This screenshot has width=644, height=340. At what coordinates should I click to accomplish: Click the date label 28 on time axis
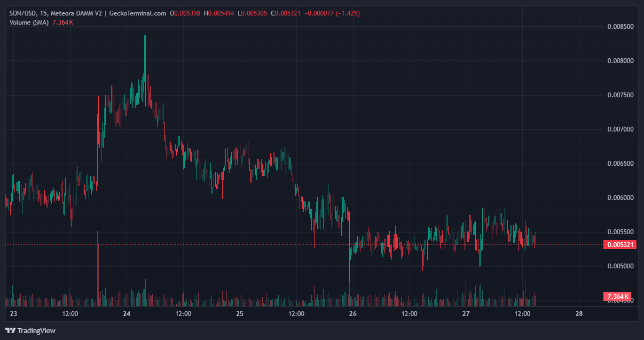(x=579, y=314)
